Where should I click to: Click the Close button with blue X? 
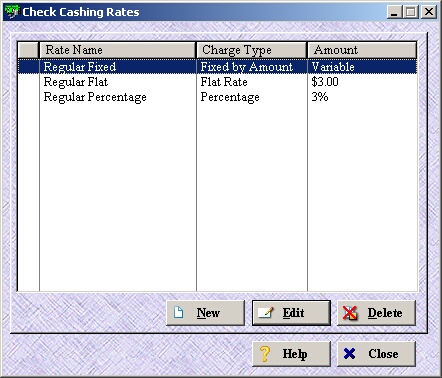[376, 354]
